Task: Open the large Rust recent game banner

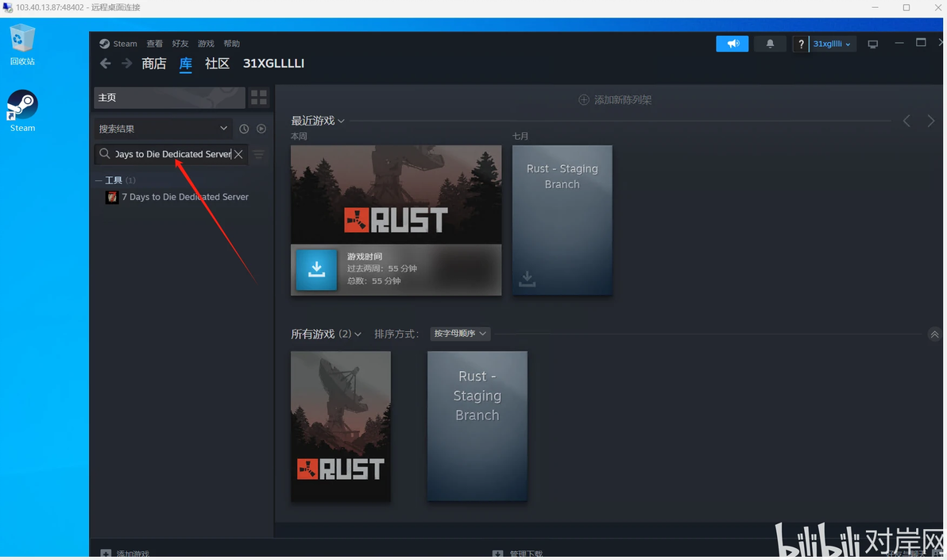Action: [x=396, y=195]
